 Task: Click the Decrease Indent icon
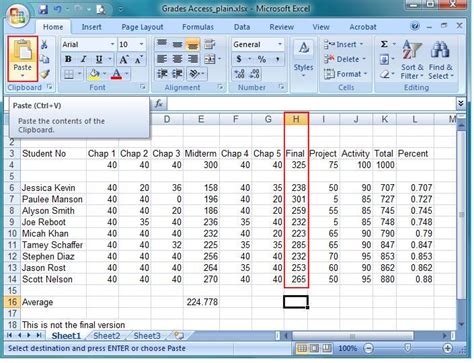[162, 74]
